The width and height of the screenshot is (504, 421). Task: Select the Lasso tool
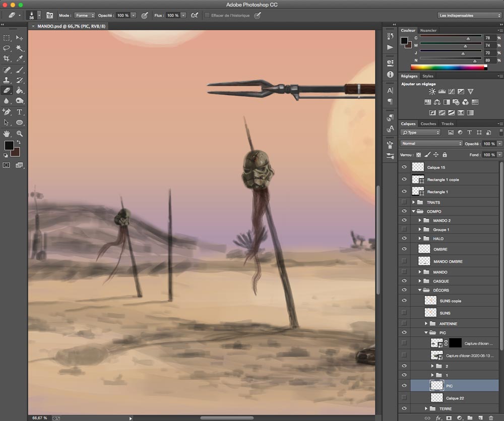7,48
